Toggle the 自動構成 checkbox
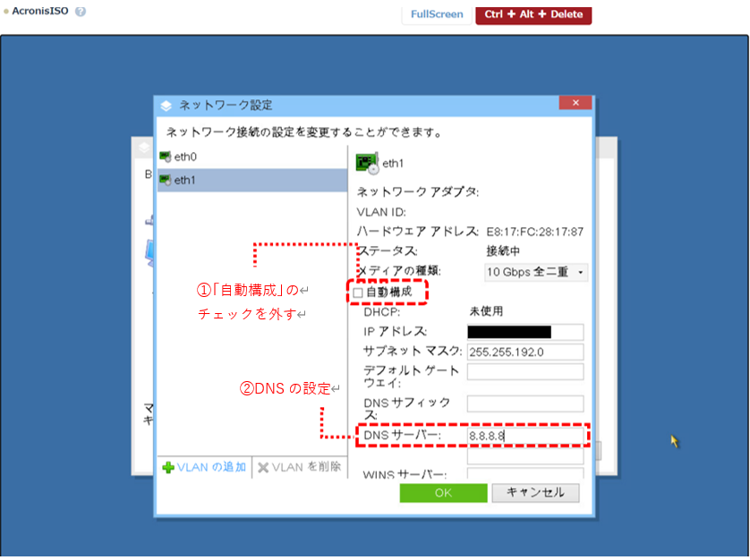Image resolution: width=750 pixels, height=560 pixels. click(x=358, y=293)
